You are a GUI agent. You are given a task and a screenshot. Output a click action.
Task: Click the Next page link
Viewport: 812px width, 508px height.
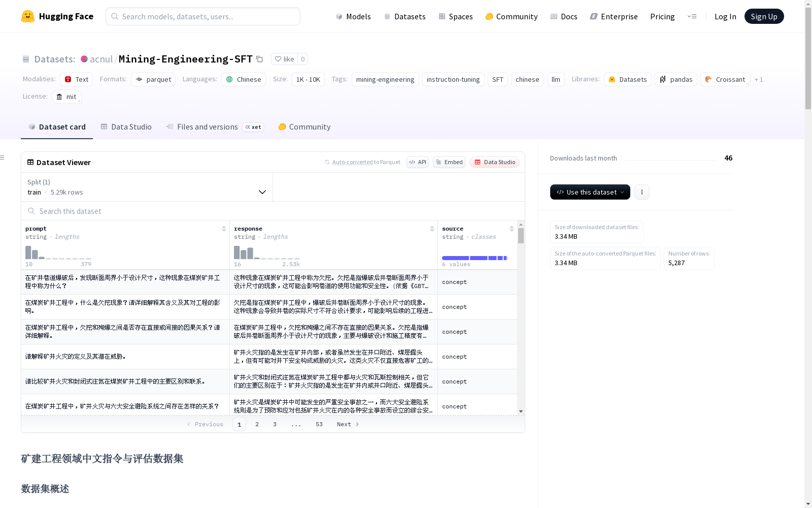pyautogui.click(x=348, y=424)
